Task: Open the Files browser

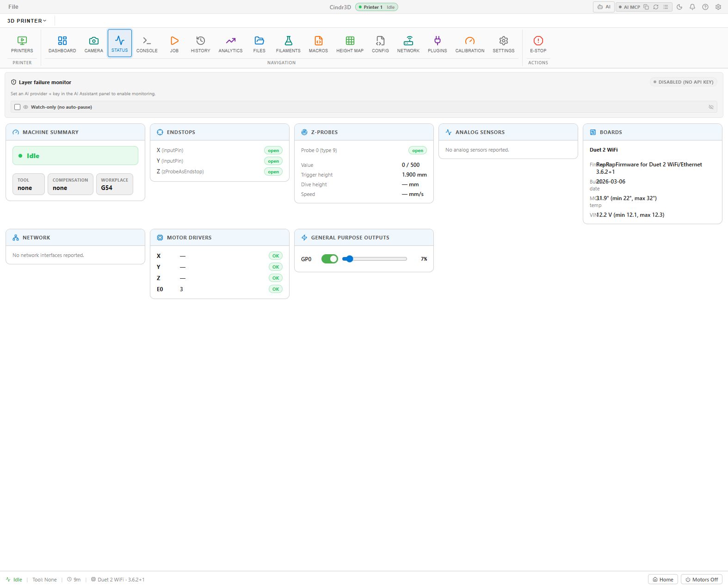Action: [x=259, y=43]
